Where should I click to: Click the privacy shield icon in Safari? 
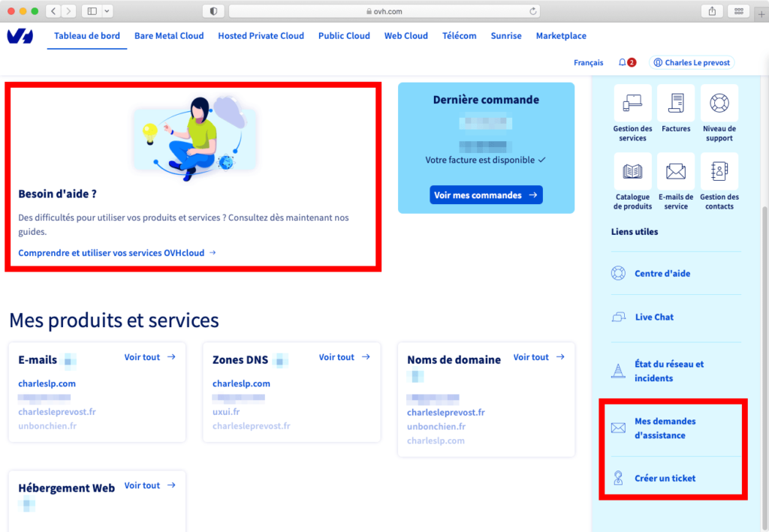(213, 11)
